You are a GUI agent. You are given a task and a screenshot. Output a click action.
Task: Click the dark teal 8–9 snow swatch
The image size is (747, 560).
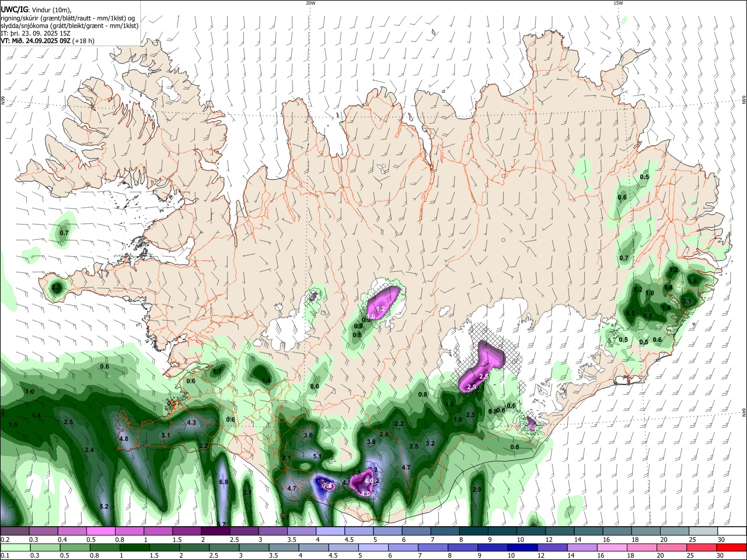point(474,531)
